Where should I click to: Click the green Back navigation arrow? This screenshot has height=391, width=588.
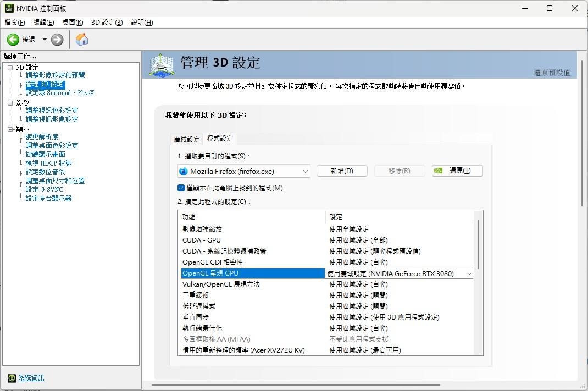pos(12,39)
